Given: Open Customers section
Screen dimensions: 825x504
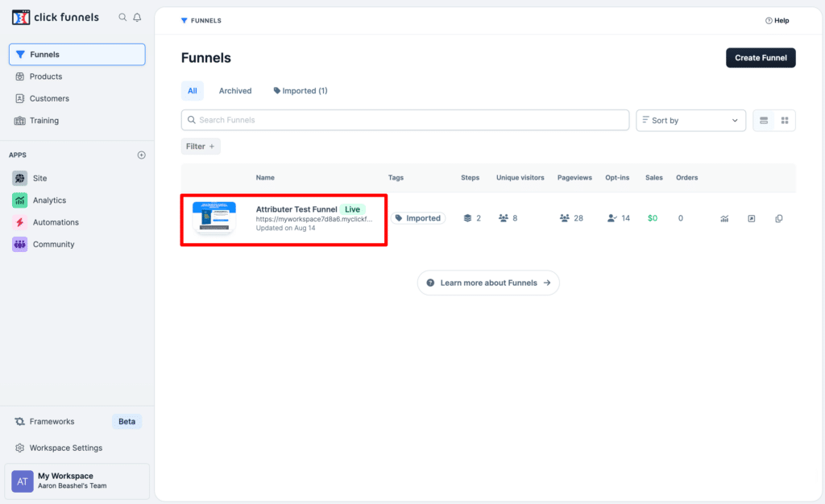Looking at the screenshot, I should [x=49, y=99].
